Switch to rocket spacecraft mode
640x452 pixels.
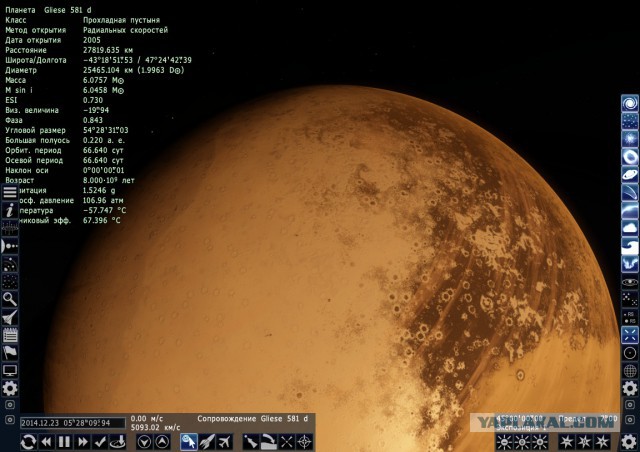(x=207, y=442)
